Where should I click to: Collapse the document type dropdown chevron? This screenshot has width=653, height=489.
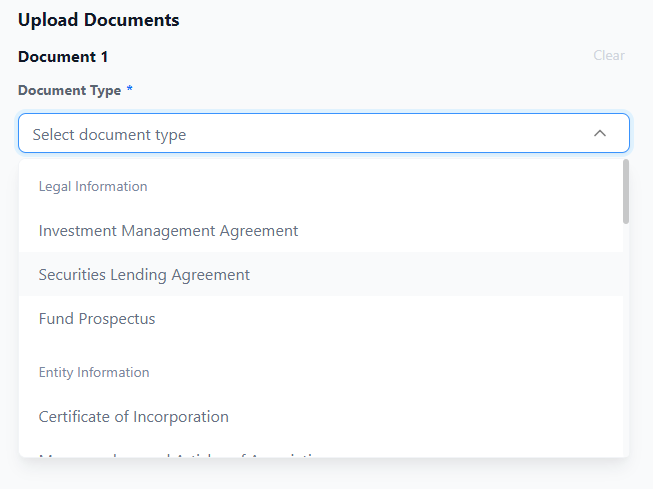click(x=600, y=133)
